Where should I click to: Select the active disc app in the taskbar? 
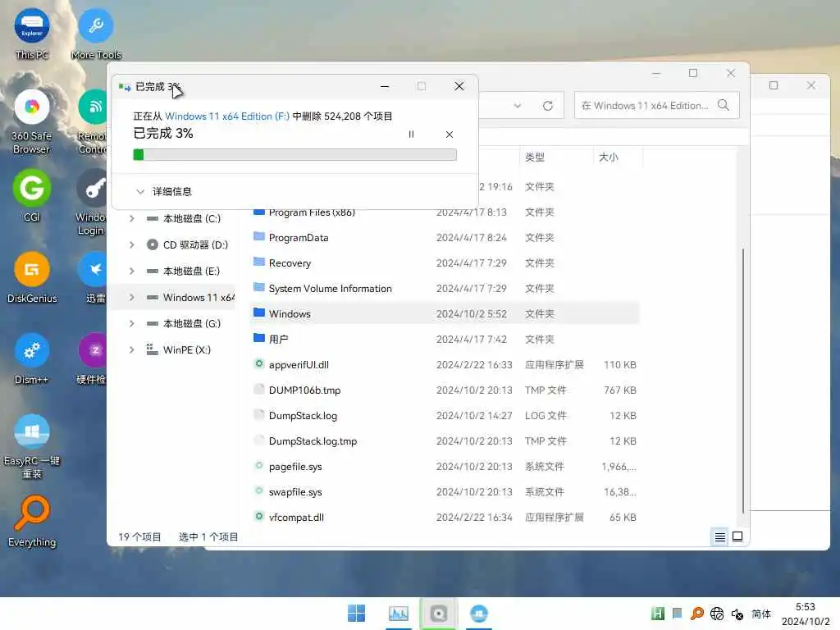(x=438, y=614)
